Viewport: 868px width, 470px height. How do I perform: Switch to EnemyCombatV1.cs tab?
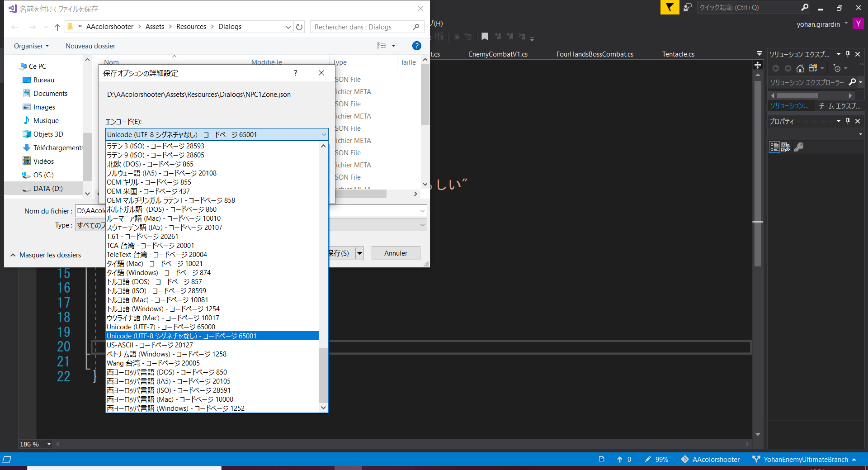pyautogui.click(x=498, y=54)
